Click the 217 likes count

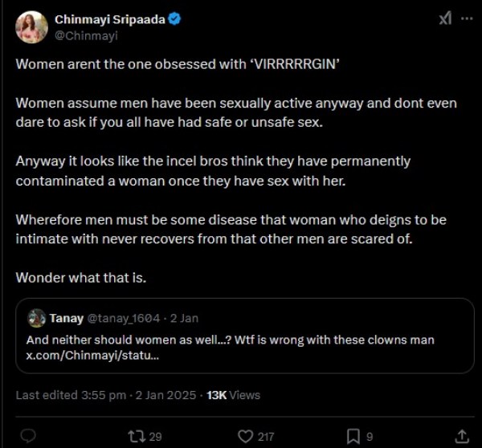[265, 437]
